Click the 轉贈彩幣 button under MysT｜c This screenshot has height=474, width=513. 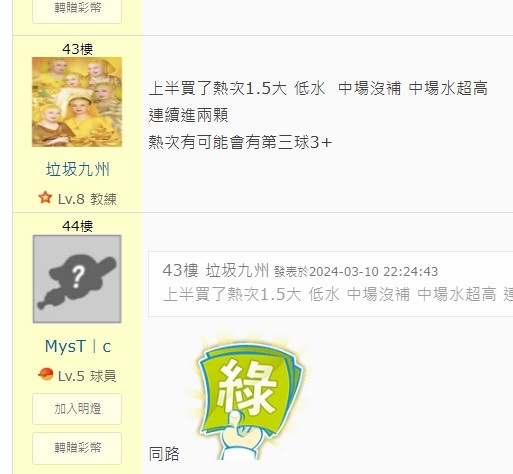(x=77, y=448)
